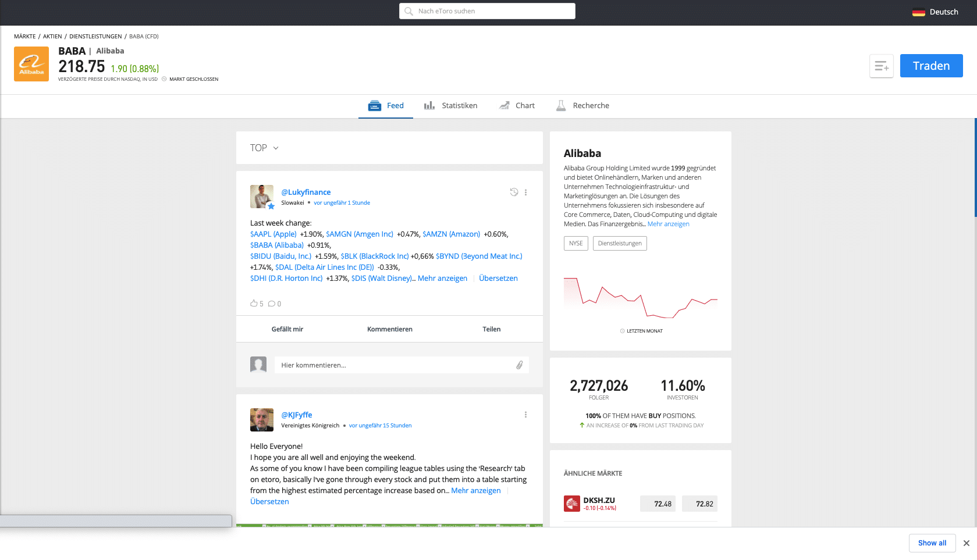Open the DKSH.ZU market name
977x560 pixels.
(x=599, y=500)
